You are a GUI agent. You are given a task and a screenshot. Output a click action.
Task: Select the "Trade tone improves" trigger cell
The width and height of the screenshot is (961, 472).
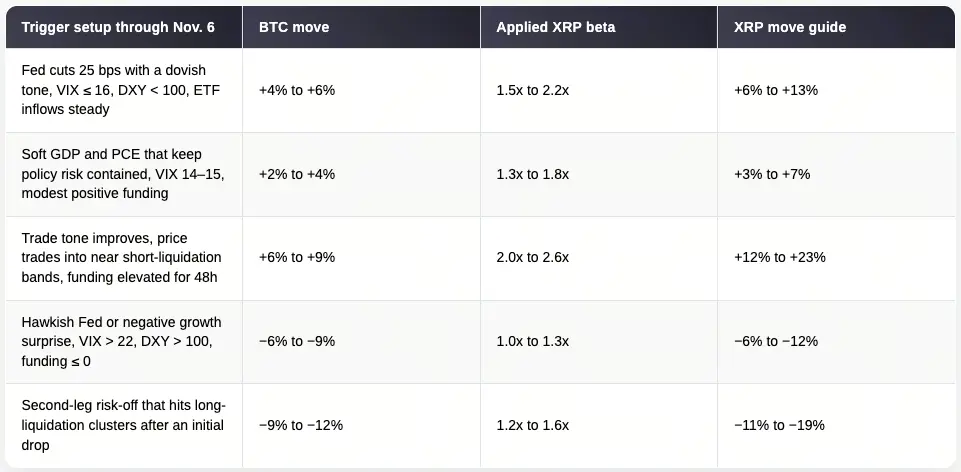pos(121,257)
